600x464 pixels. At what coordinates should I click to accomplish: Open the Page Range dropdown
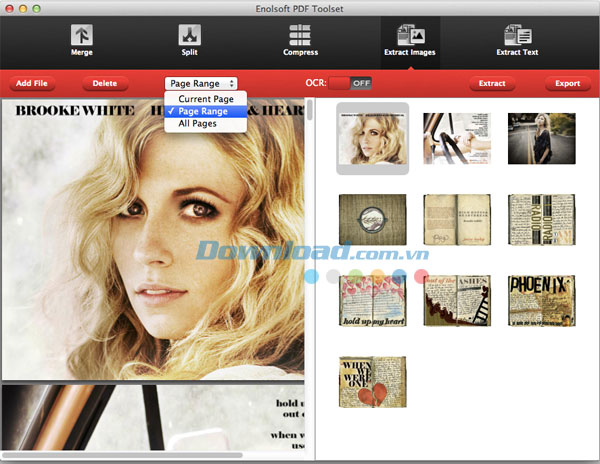click(x=201, y=83)
